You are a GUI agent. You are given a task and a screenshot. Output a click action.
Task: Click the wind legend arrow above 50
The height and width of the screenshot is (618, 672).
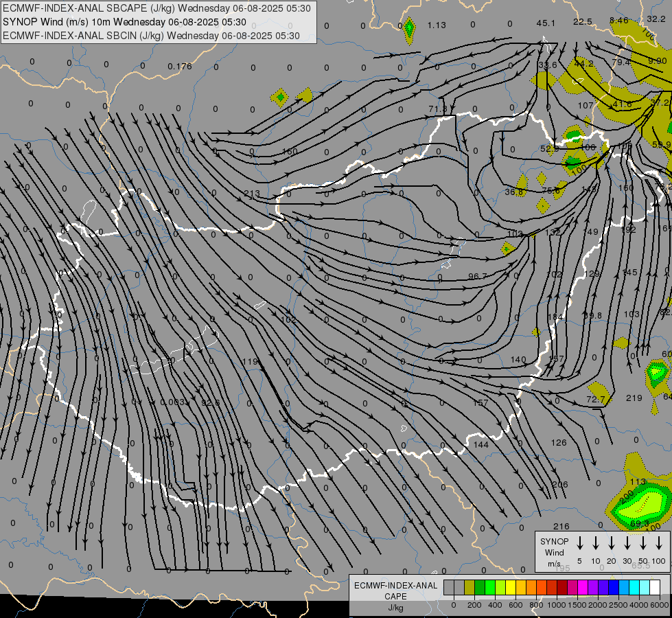(643, 542)
